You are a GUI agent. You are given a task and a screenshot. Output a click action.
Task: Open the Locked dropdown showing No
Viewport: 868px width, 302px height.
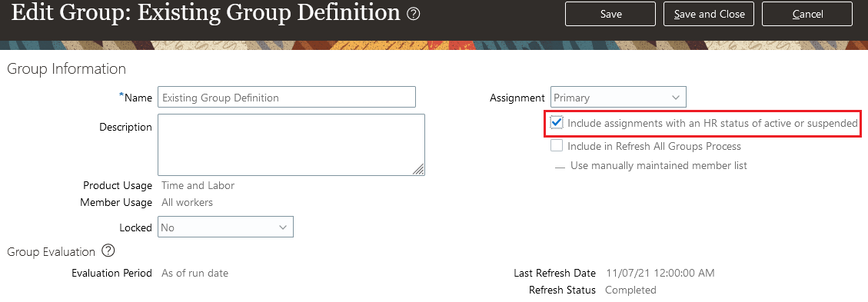click(225, 227)
